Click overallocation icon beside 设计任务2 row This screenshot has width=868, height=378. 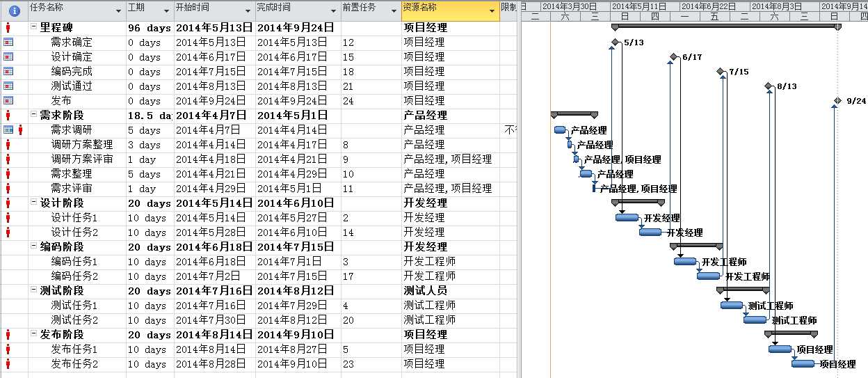pos(8,233)
